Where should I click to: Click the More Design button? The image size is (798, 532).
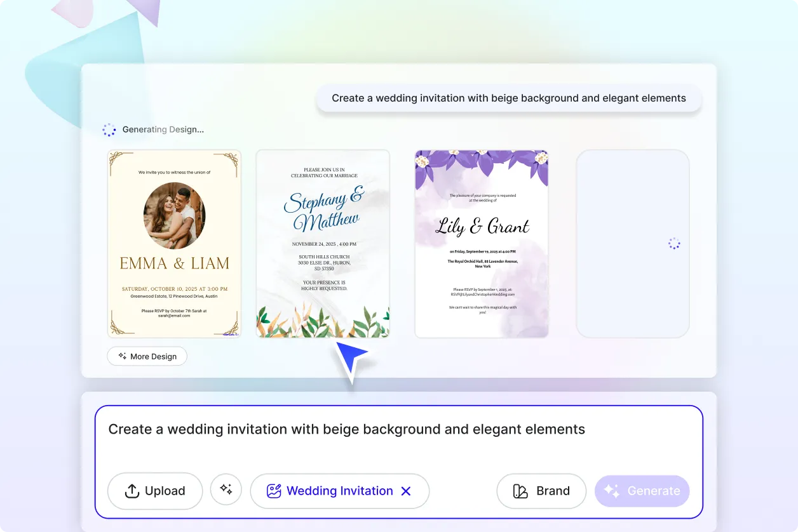point(147,356)
